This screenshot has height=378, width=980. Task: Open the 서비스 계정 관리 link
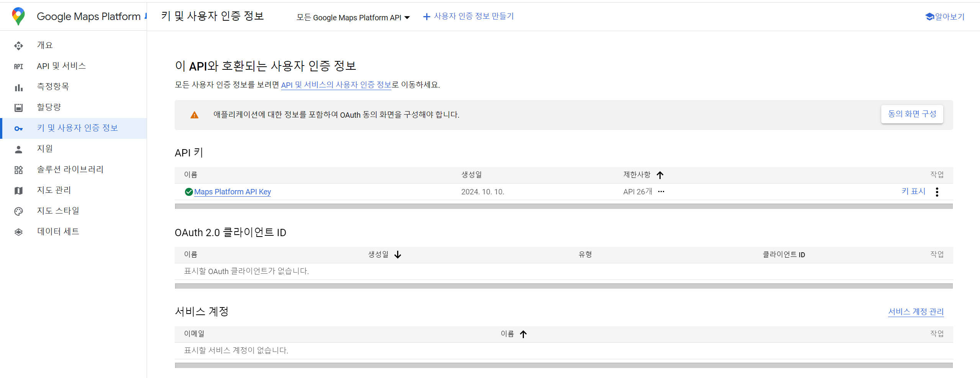point(916,312)
